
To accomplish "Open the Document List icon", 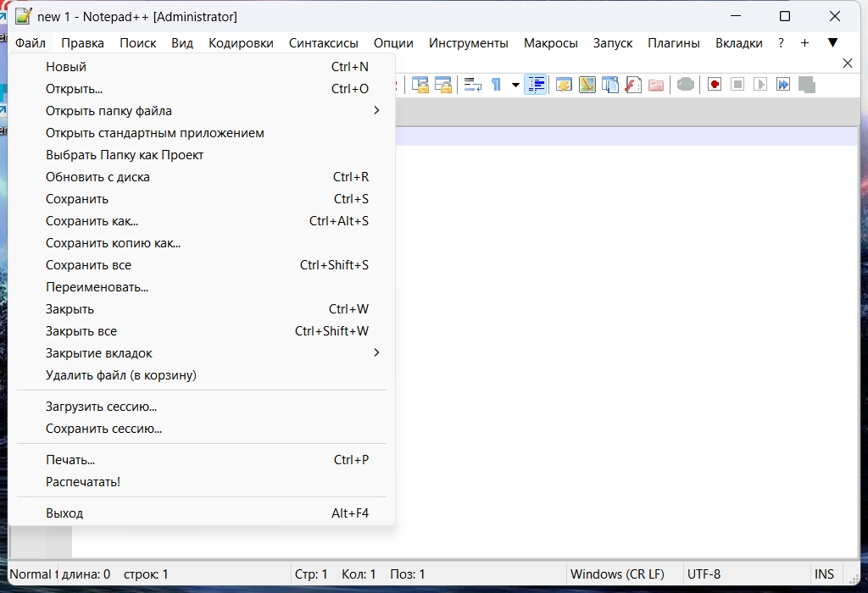I will (610, 85).
